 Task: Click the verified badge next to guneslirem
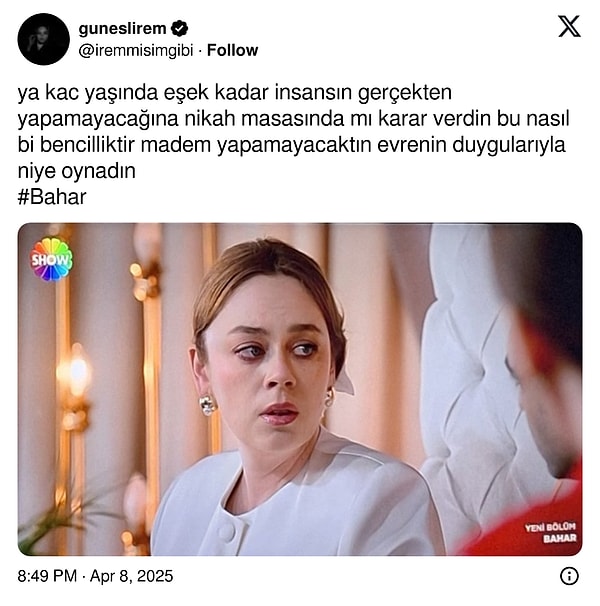tap(179, 29)
